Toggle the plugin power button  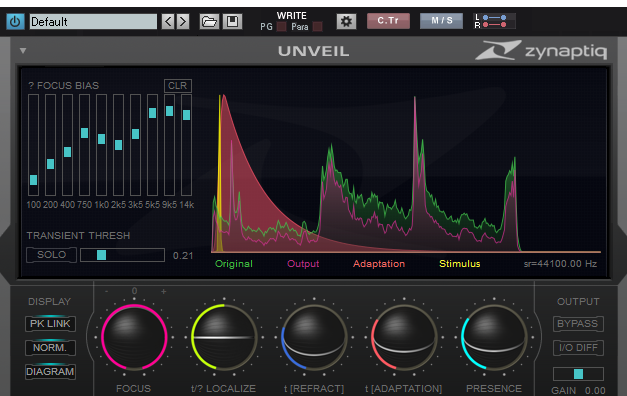click(15, 21)
